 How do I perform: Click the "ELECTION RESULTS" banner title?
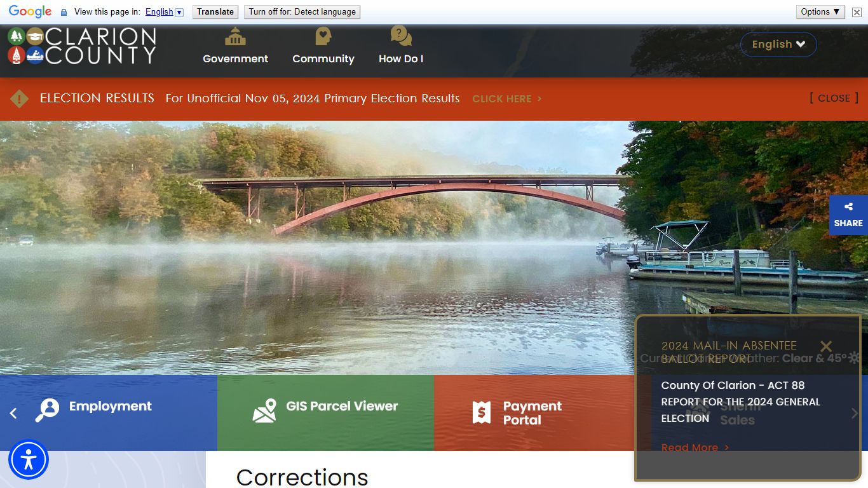coord(97,98)
